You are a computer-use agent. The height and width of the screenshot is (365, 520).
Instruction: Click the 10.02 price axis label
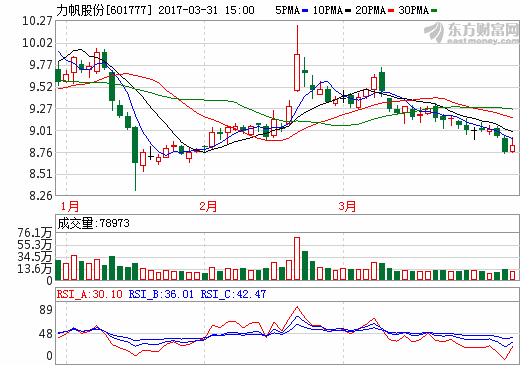[x=37, y=43]
